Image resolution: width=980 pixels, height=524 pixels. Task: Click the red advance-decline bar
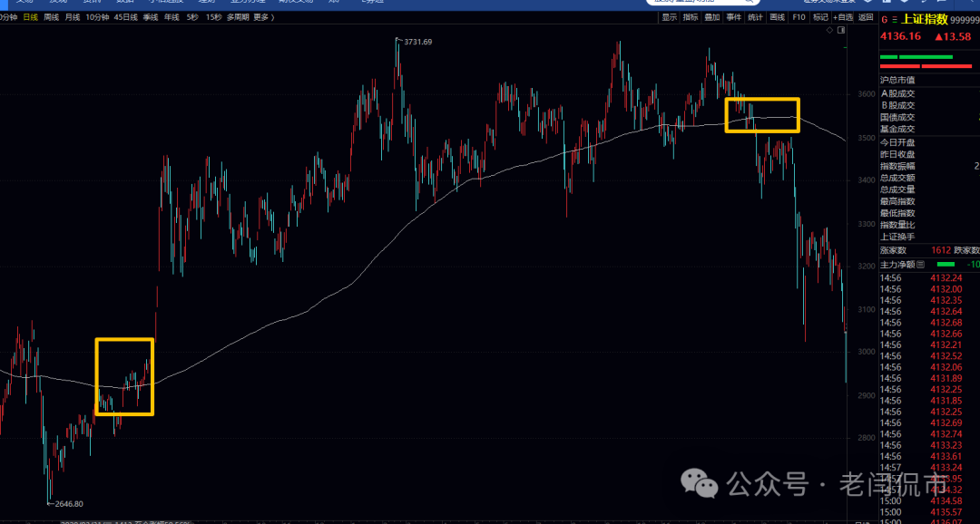pyautogui.click(x=926, y=66)
